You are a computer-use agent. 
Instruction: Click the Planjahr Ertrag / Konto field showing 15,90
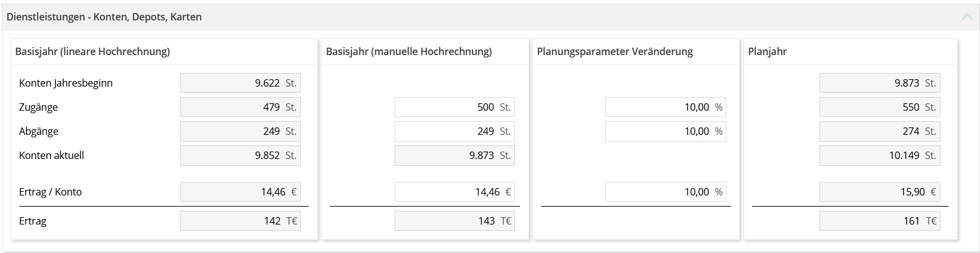tap(879, 192)
